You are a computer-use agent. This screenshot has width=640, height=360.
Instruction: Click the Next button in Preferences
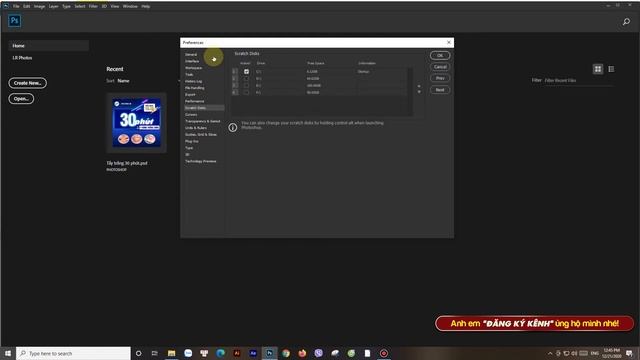tap(440, 90)
